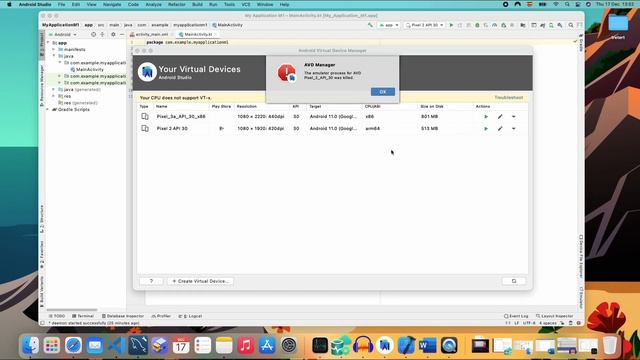Open the Event Log tool window

click(x=516, y=316)
